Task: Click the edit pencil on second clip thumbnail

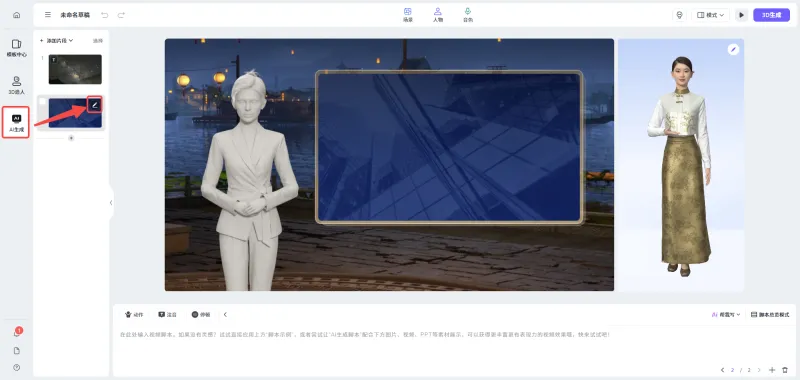Action: pos(94,105)
